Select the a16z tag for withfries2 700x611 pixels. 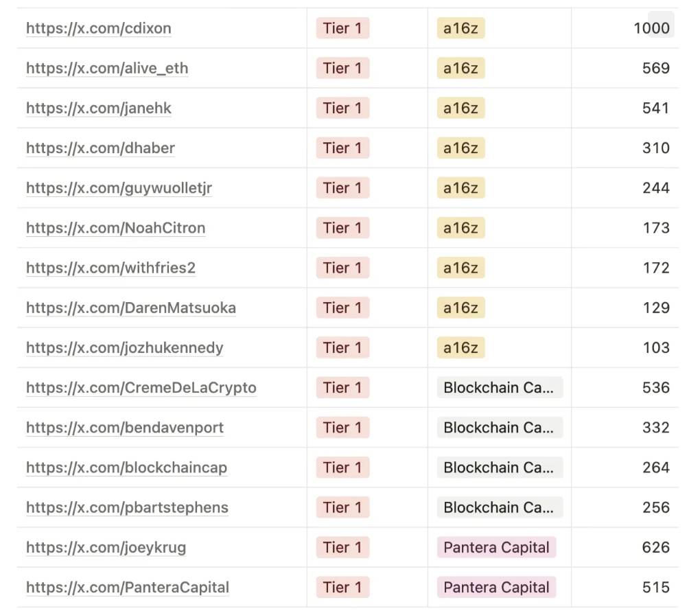[460, 268]
